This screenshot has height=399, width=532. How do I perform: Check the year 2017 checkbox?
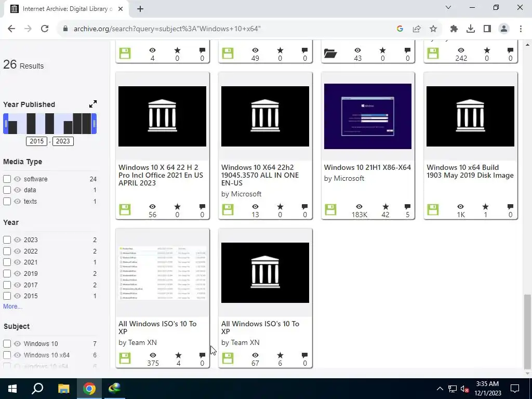pos(7,285)
